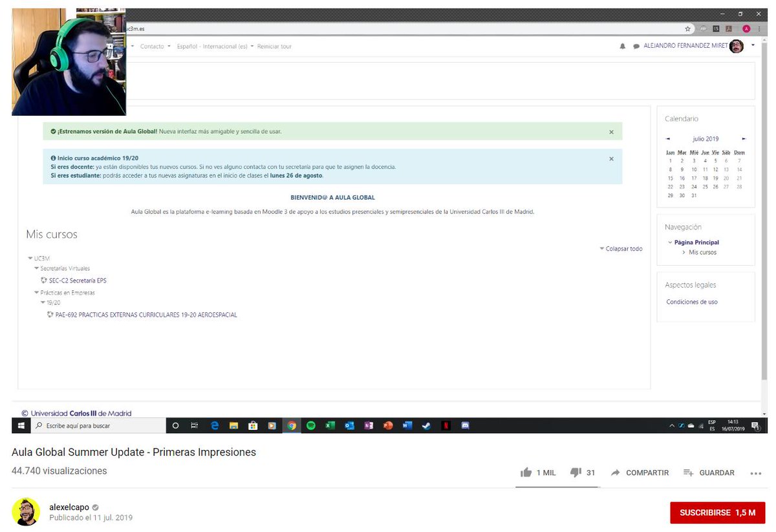Open Discord from the taskbar
The width and height of the screenshot is (776, 532).
coord(465,426)
